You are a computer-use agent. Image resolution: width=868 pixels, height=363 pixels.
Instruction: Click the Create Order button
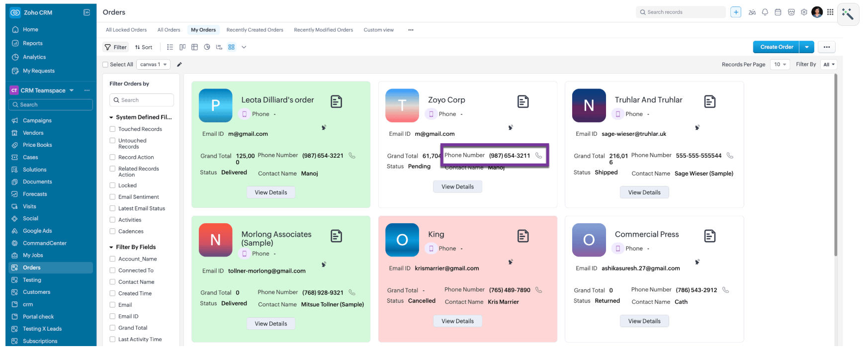click(x=776, y=47)
